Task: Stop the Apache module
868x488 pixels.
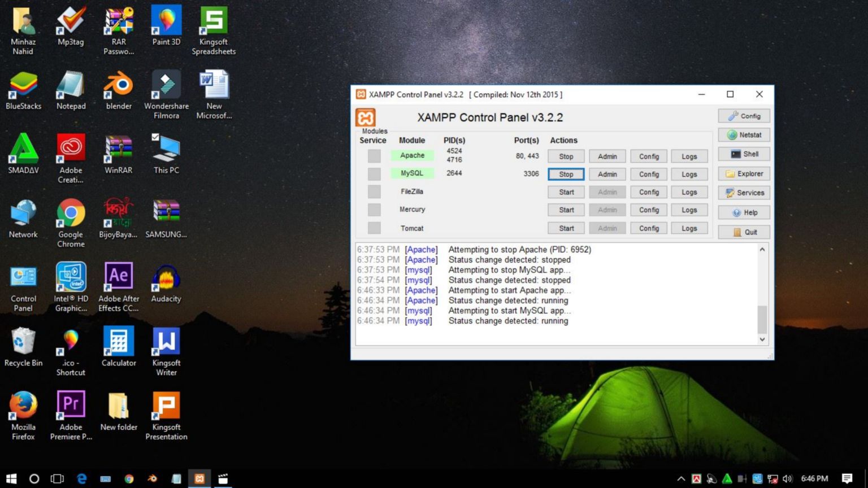Action: [566, 156]
